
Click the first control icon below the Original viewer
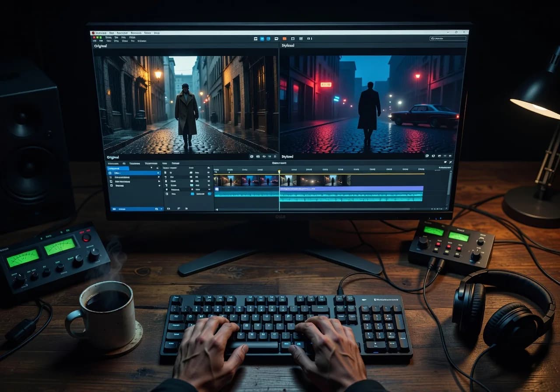pos(252,156)
